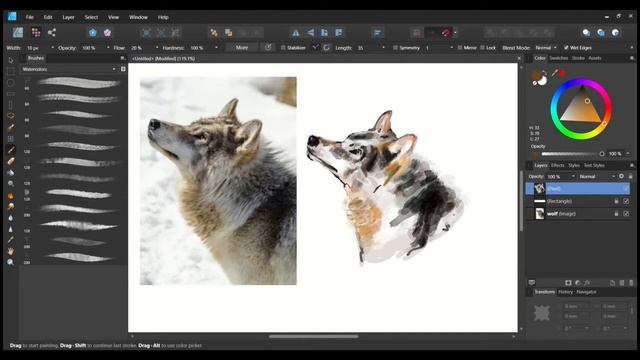Click the Mask Layer icon in Layers panel

pos(568,282)
